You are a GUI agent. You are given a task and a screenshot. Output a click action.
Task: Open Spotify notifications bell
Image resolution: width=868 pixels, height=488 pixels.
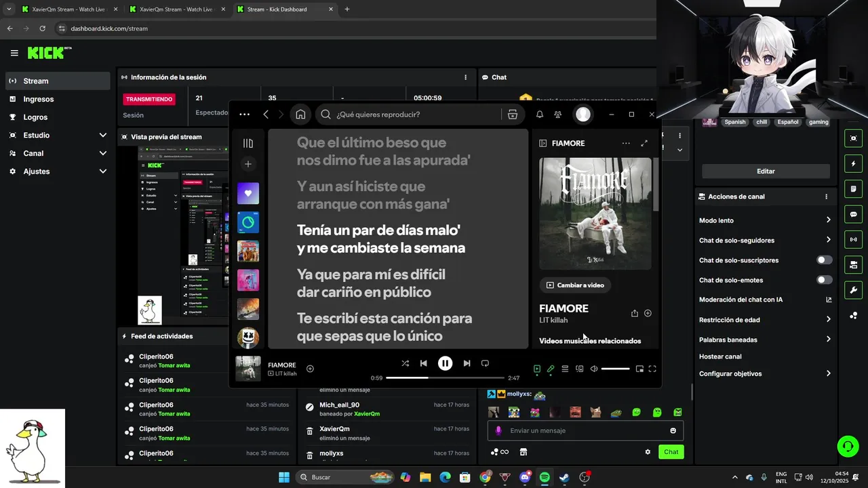[x=540, y=115]
